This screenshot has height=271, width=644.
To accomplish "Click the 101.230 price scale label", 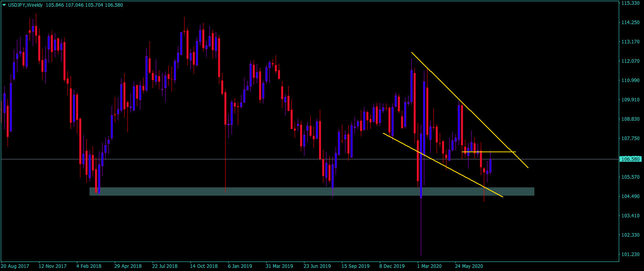I will (x=630, y=254).
